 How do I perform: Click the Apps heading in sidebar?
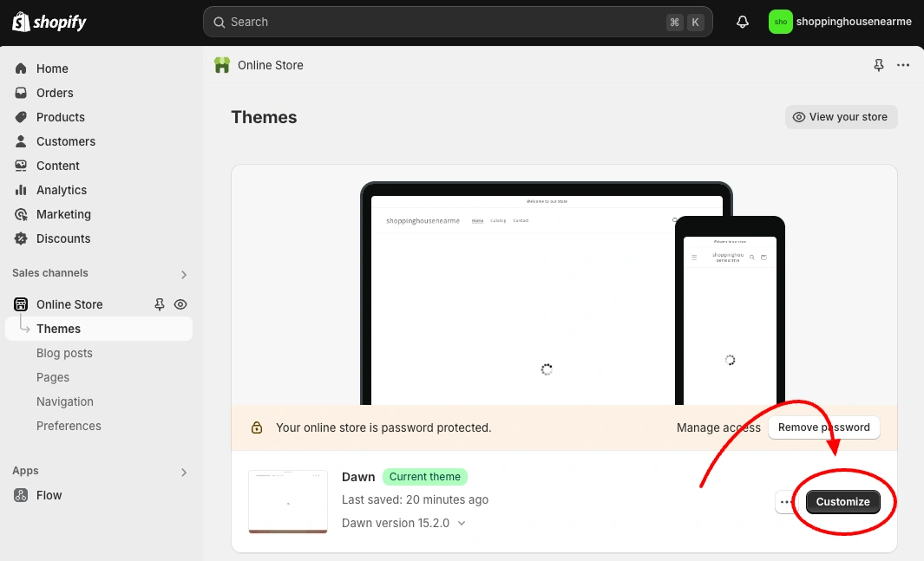click(25, 470)
